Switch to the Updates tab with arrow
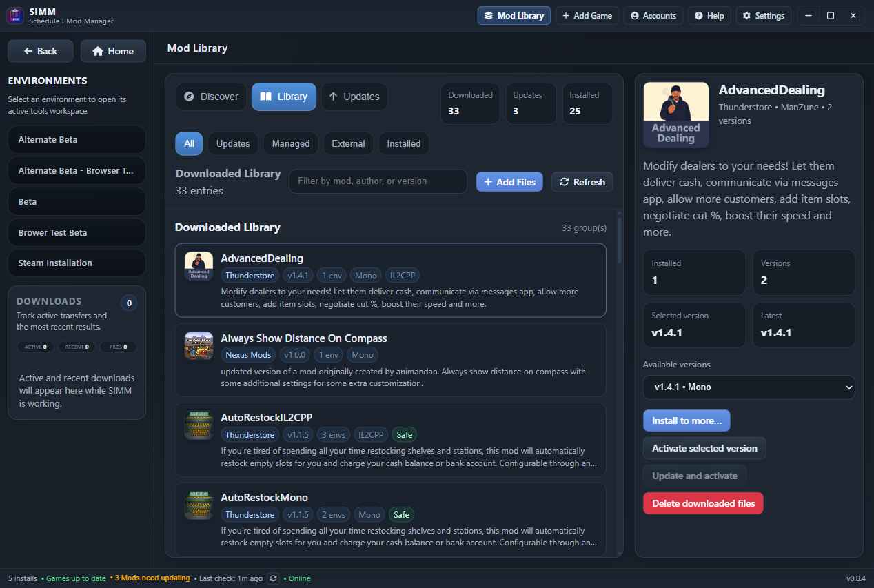This screenshot has height=588, width=874. tap(354, 97)
